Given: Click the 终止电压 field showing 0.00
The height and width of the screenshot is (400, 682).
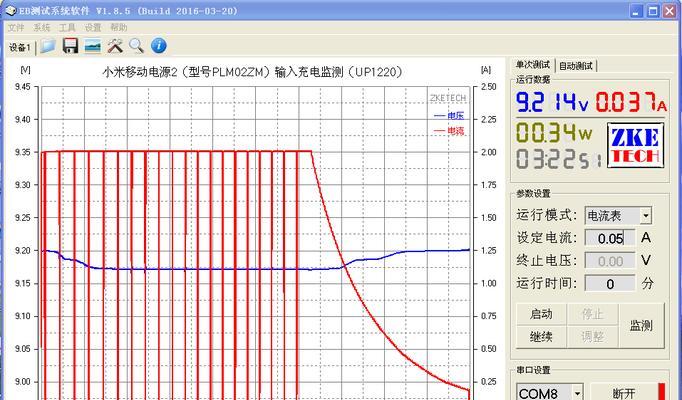Looking at the screenshot, I should (610, 261).
